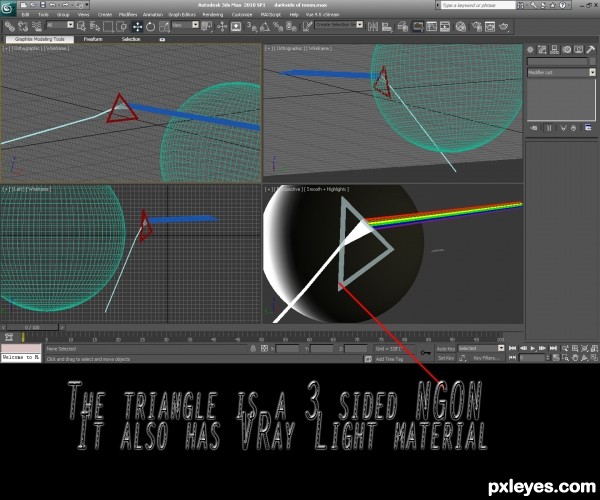Open the Modifiers menu

pyautogui.click(x=128, y=15)
